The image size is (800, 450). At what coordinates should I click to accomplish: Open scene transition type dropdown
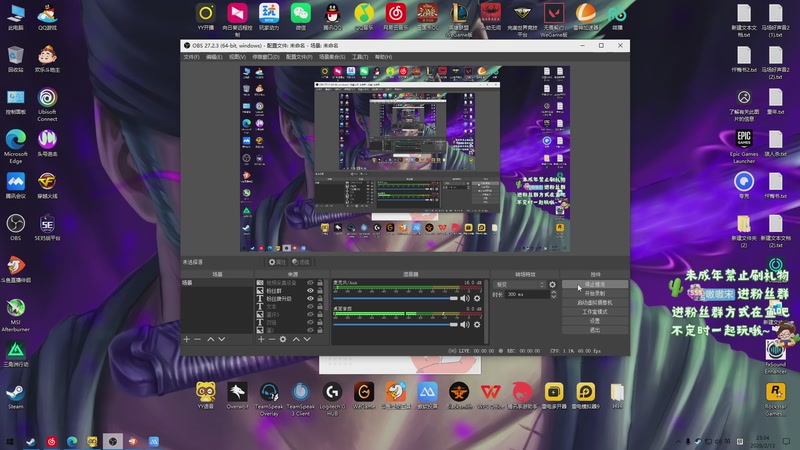click(x=520, y=285)
